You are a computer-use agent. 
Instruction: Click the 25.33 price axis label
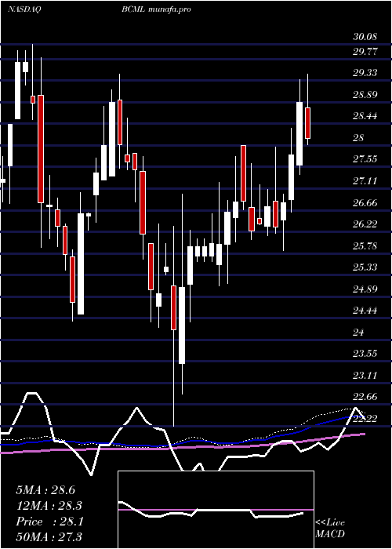(365, 267)
